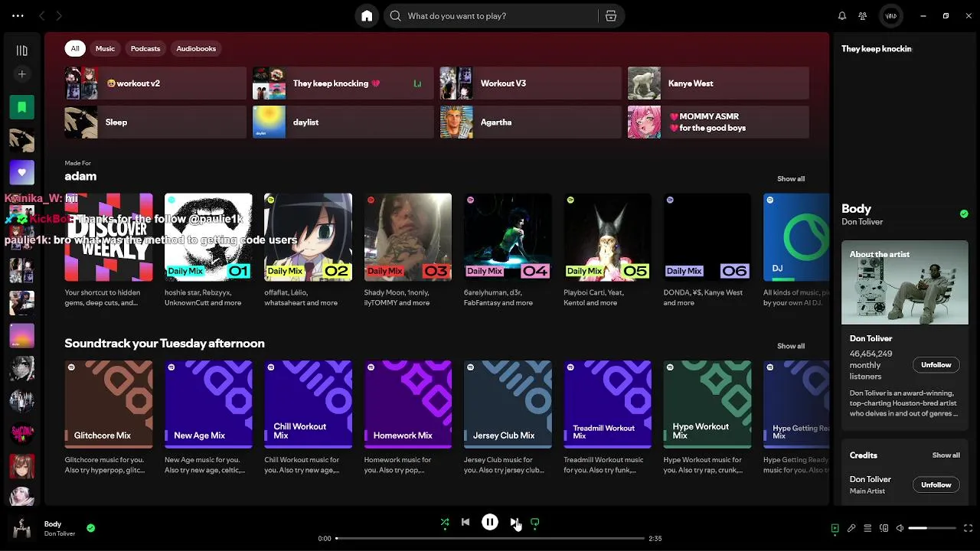
Task: Open the Glitchcore Mix
Action: coord(109,405)
